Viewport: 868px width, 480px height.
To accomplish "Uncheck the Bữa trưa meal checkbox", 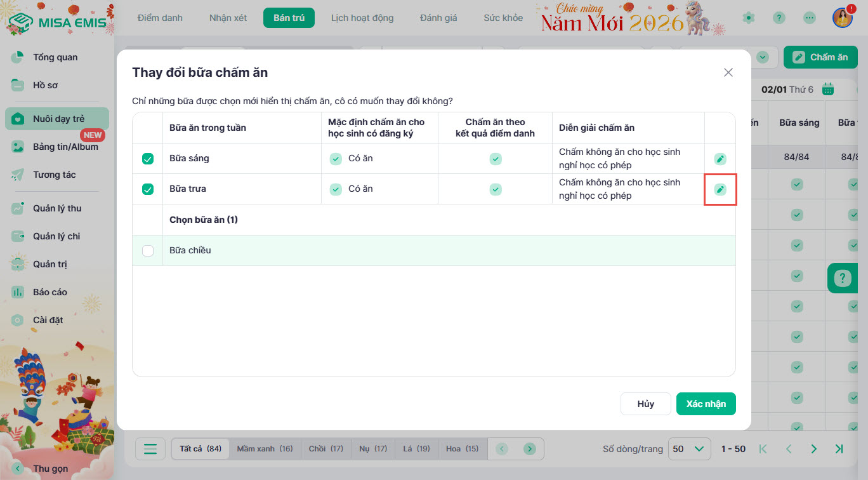I will pos(148,189).
